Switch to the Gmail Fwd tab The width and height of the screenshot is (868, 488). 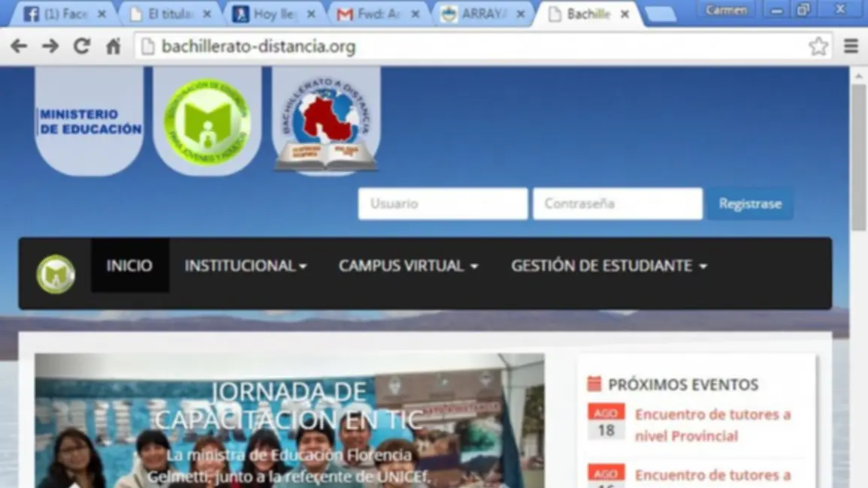tap(378, 14)
